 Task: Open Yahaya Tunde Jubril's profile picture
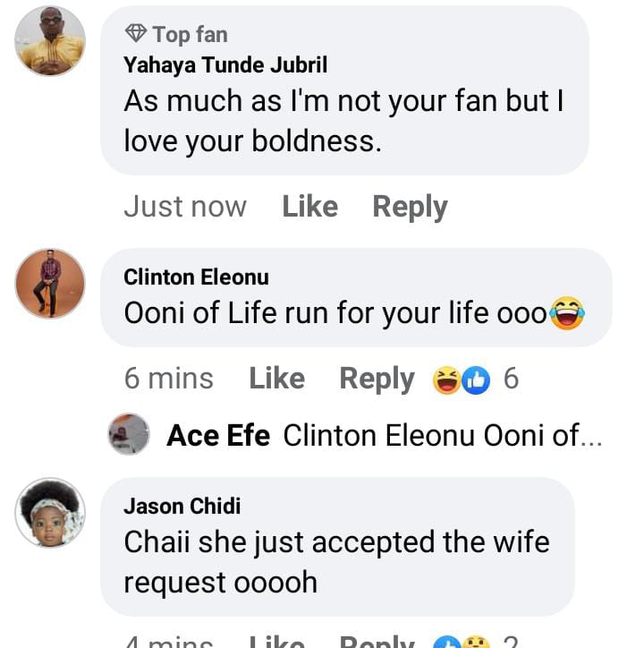click(50, 41)
